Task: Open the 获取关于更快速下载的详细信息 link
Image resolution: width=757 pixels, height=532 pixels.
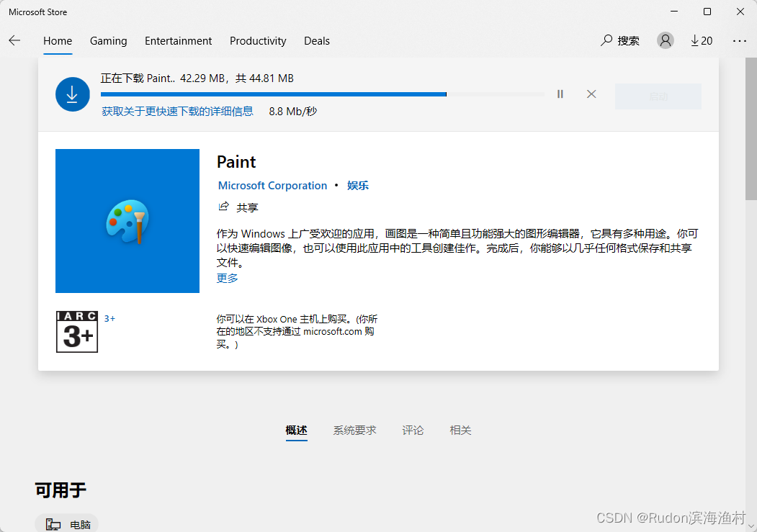Action: click(177, 112)
